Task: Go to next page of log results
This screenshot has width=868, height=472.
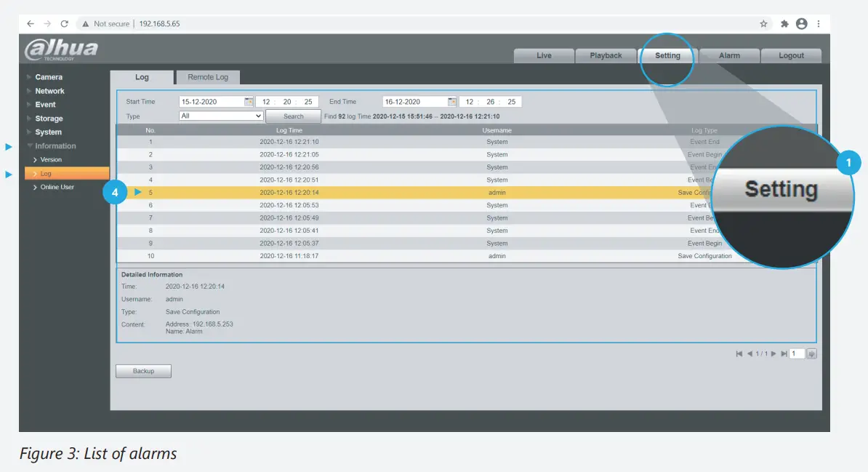Action: (774, 354)
